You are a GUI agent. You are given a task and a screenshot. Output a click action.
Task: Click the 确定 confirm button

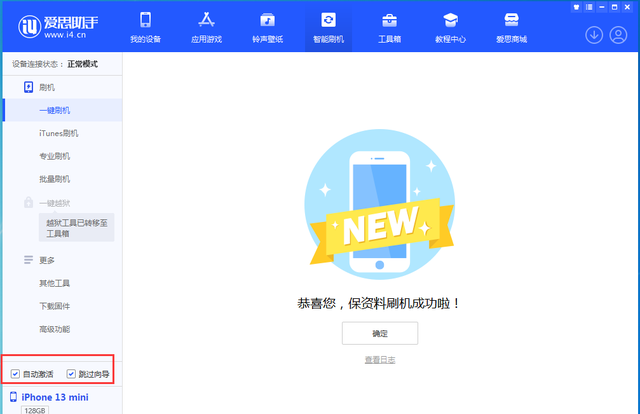pos(380,333)
